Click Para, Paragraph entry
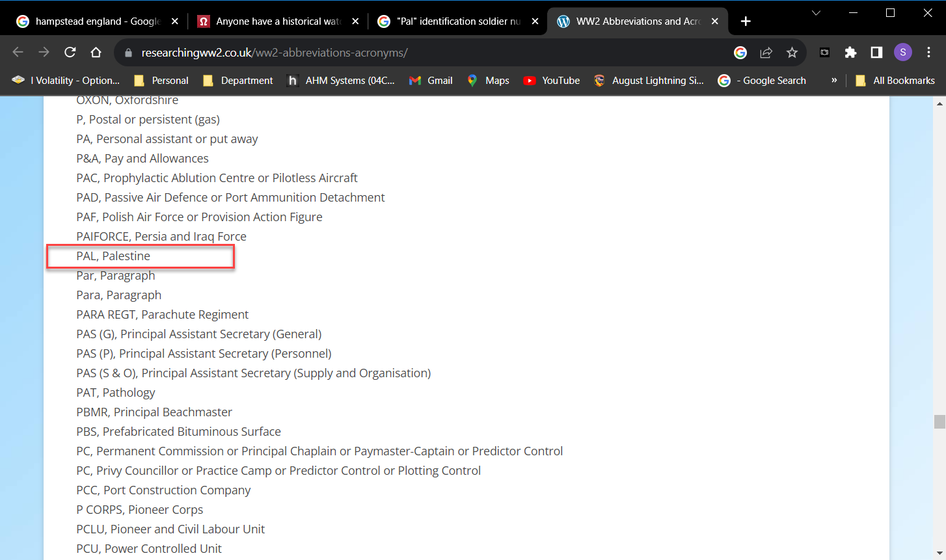 tap(119, 295)
